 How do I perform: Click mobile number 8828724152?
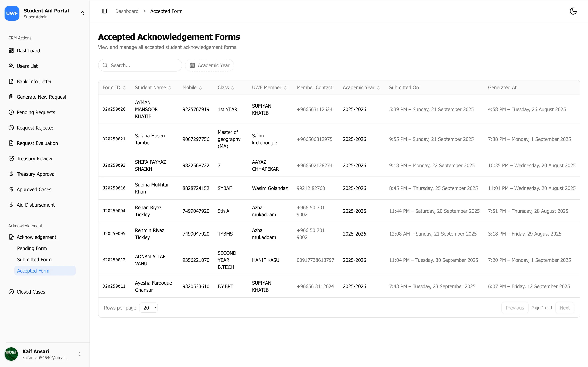pyautogui.click(x=196, y=188)
